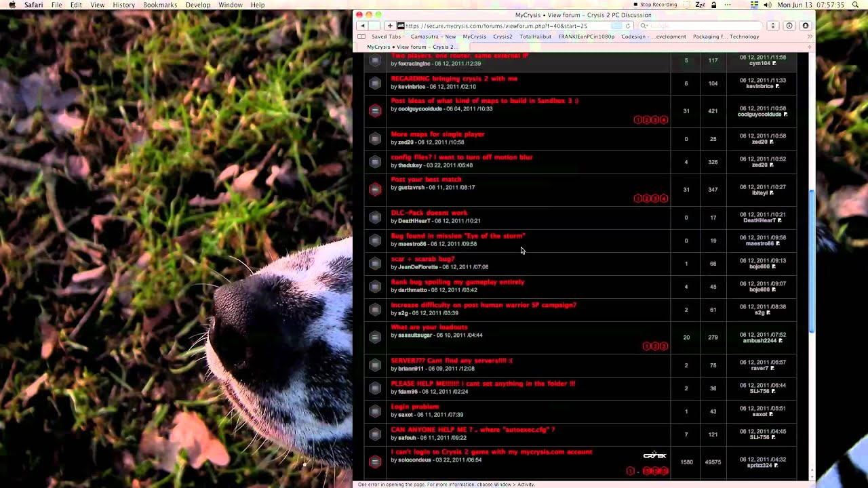
Task: Click the Spotlight magnifier in menu bar
Action: tap(855, 5)
